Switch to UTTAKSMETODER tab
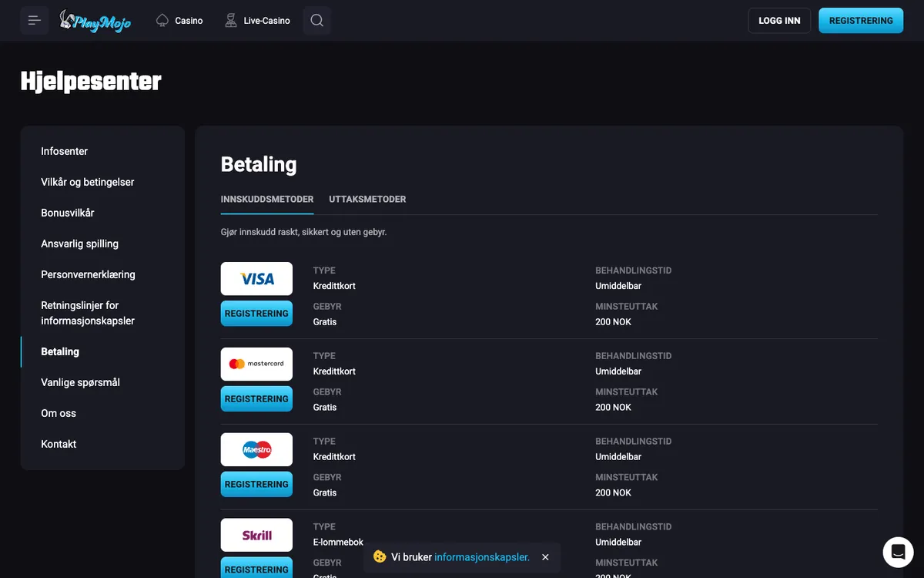 point(367,199)
